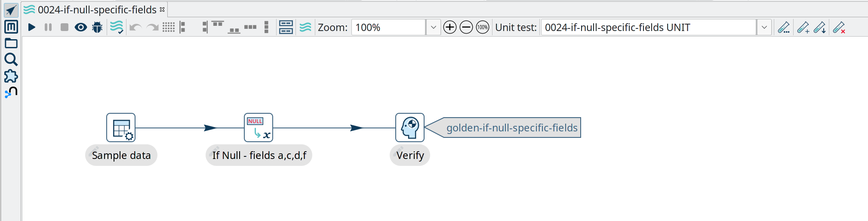Click the zoom out minus button
The width and height of the screenshot is (868, 221).
pyautogui.click(x=466, y=28)
